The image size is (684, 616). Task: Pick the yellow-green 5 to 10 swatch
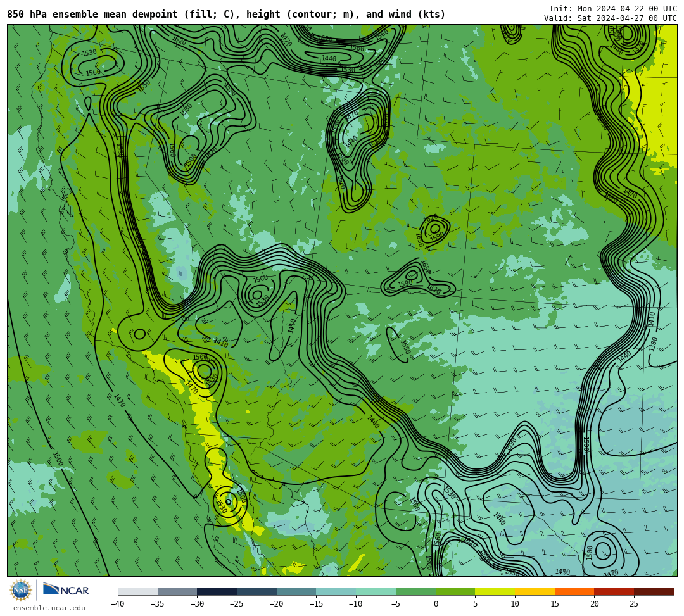pos(495,591)
